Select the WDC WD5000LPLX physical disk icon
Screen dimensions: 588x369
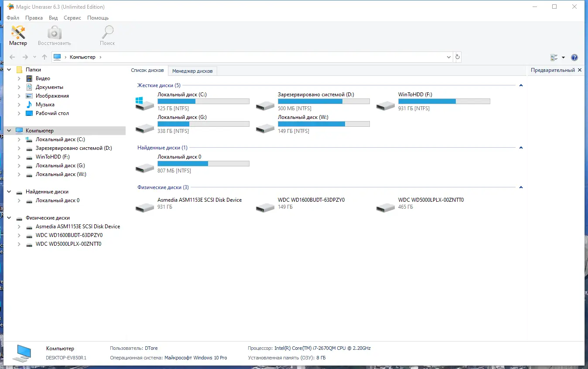click(386, 207)
